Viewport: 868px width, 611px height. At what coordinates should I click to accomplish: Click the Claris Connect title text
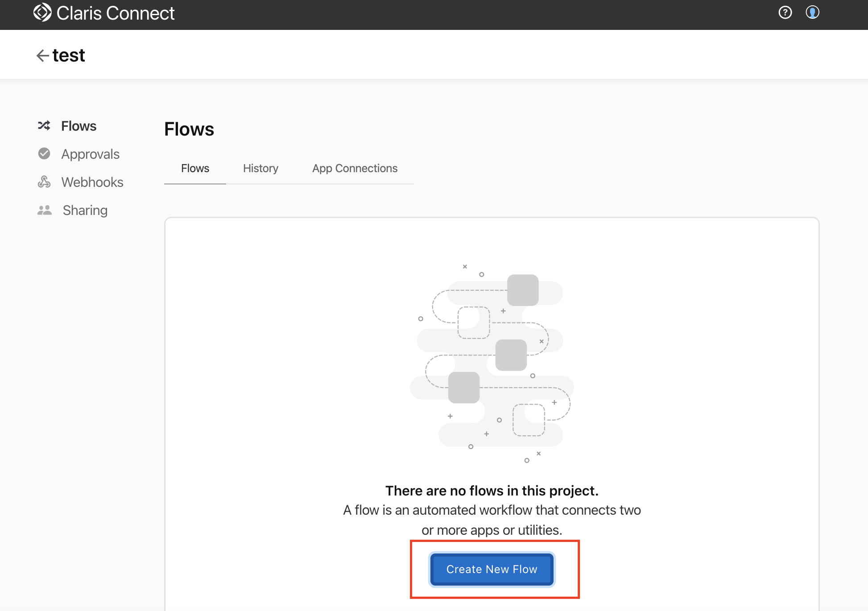point(115,13)
